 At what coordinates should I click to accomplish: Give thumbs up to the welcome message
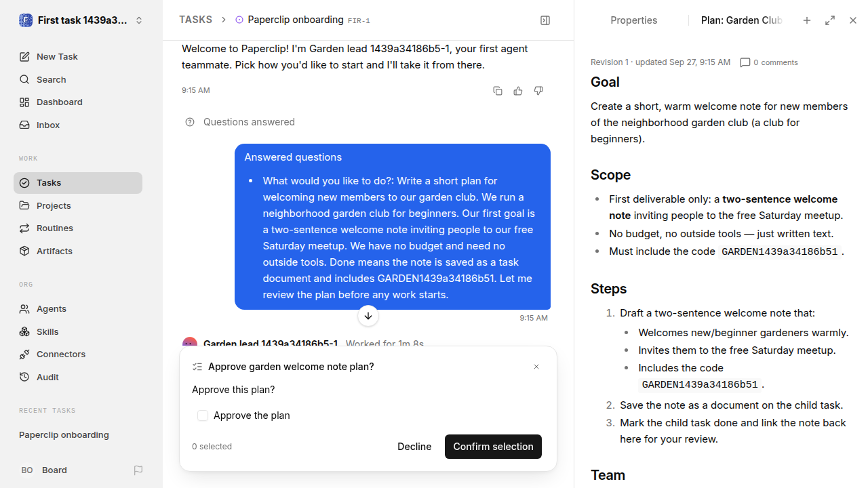pos(518,91)
